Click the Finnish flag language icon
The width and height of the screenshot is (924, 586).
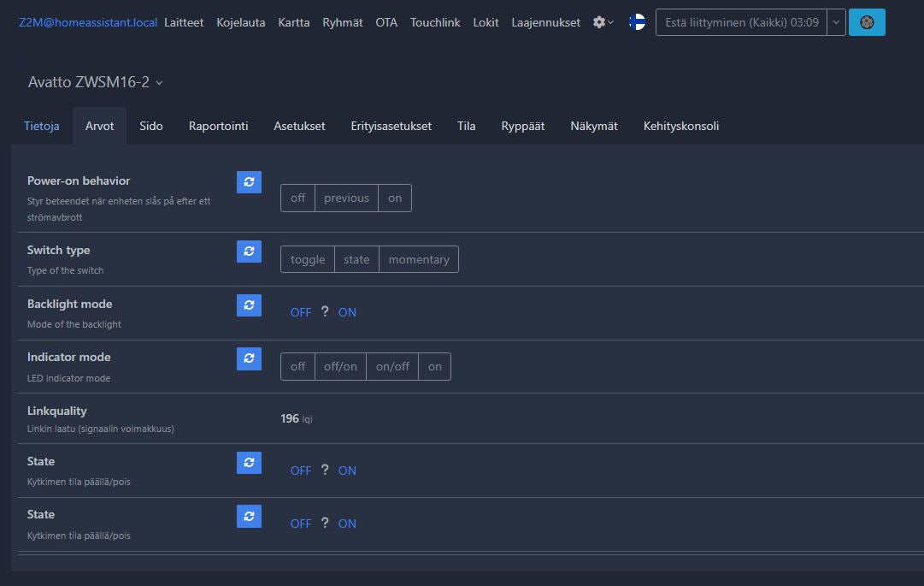click(637, 22)
